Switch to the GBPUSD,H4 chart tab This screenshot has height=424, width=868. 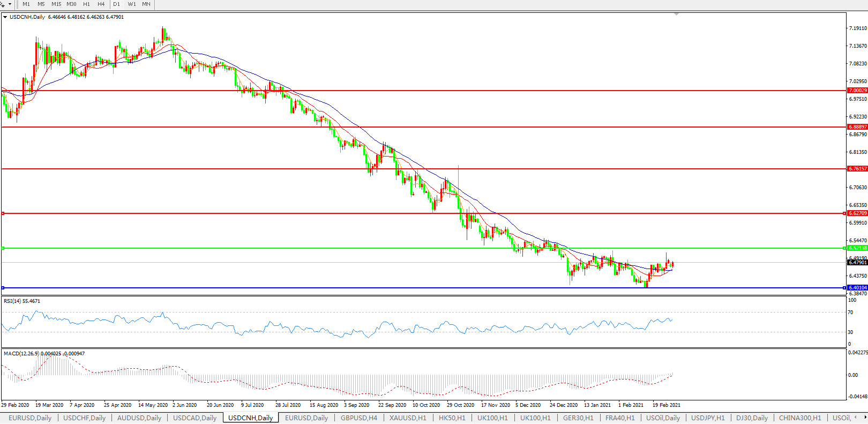pos(358,418)
